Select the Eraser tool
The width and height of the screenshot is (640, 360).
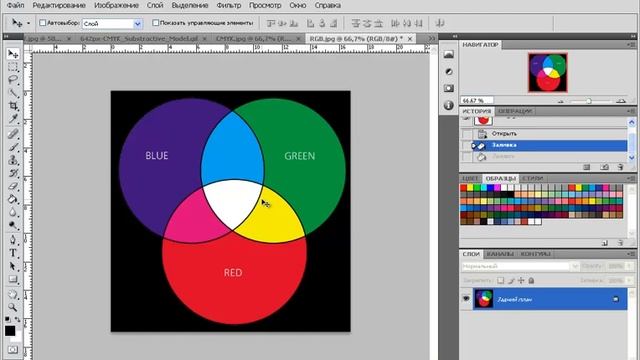13,186
